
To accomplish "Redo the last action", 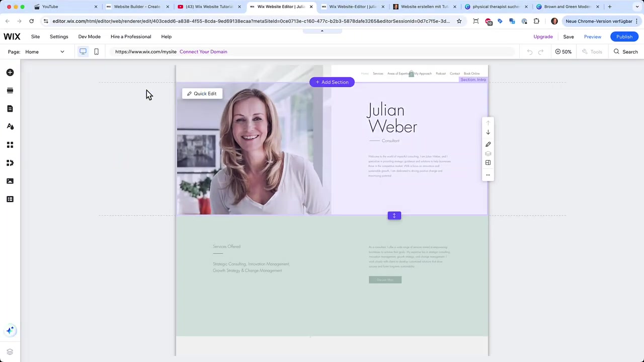I will (x=541, y=52).
